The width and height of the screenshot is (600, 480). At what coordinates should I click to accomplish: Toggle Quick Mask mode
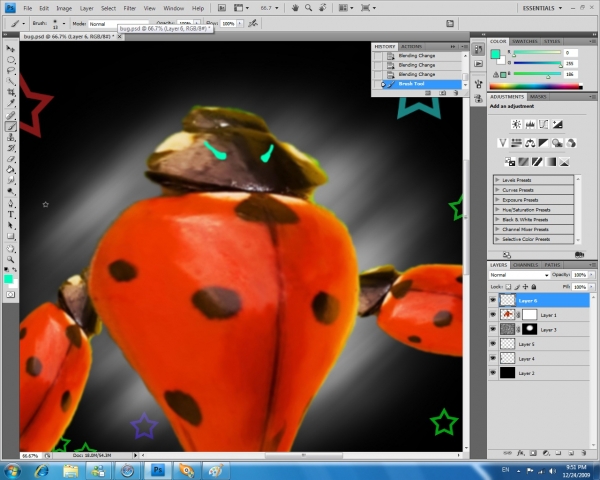(10, 294)
